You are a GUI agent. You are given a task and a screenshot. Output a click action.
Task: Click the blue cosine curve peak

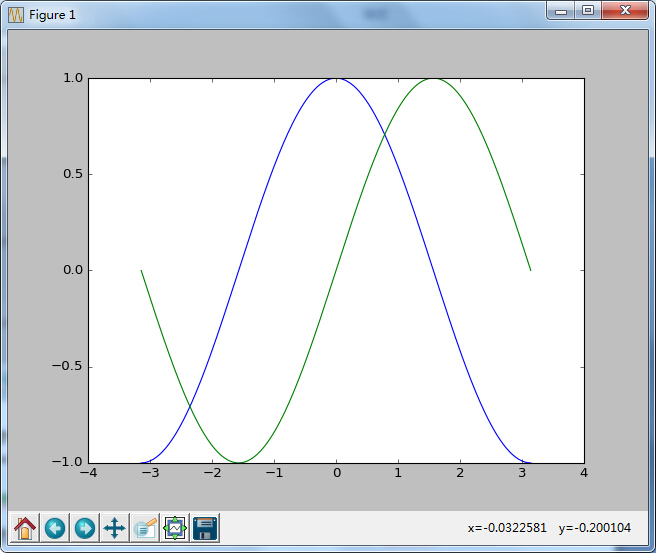pos(336,79)
